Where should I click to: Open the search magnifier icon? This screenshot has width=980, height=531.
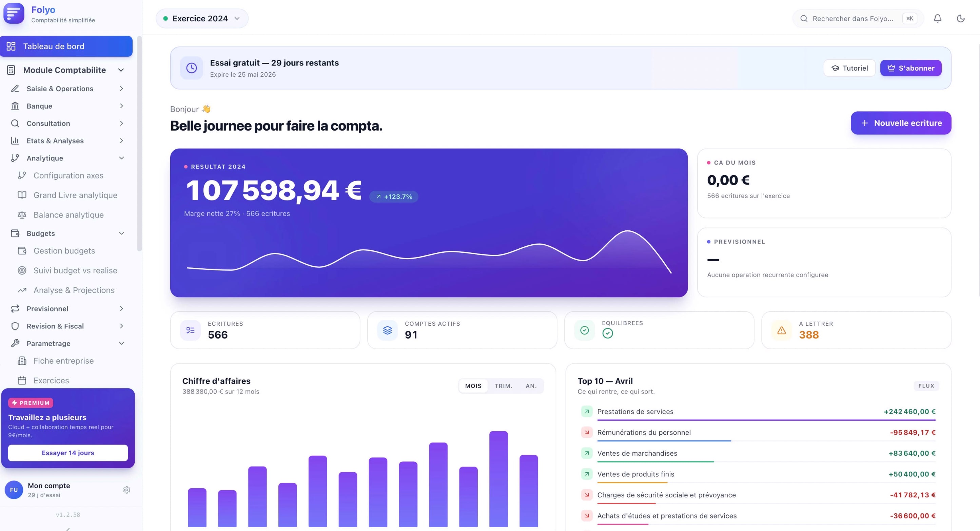pyautogui.click(x=804, y=18)
